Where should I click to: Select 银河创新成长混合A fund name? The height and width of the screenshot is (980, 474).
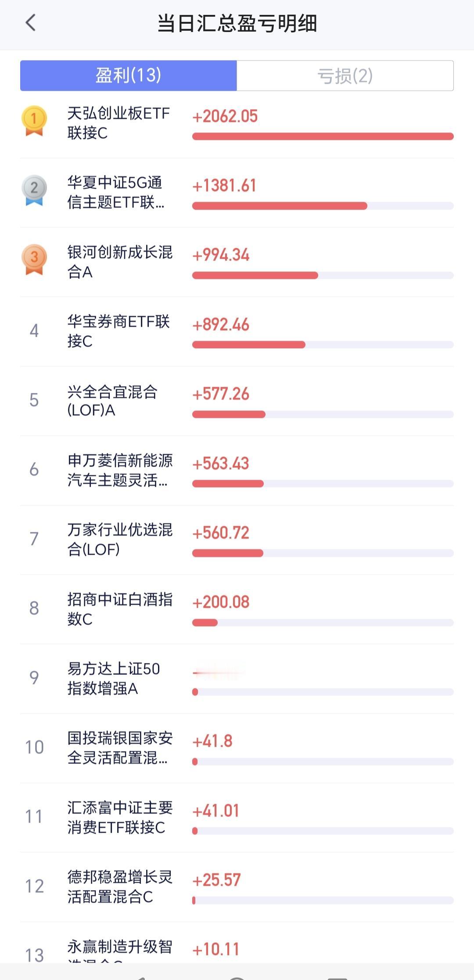click(x=119, y=262)
